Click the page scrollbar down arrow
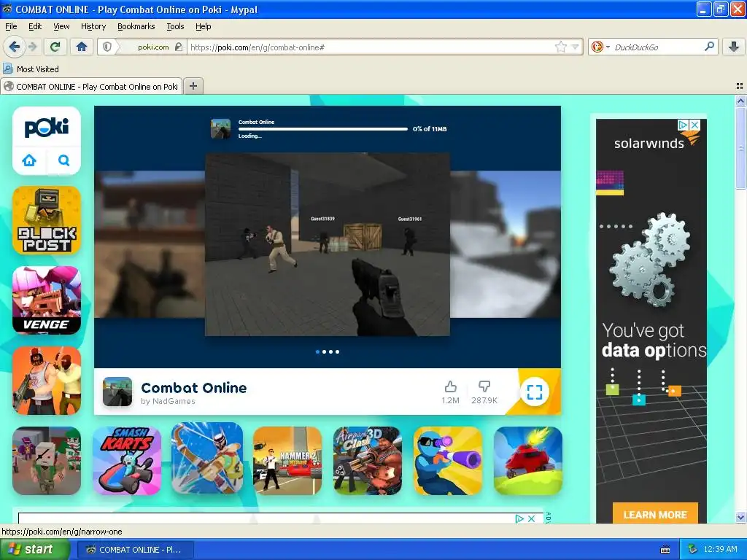Screen dimensions: 747x560 click(x=740, y=517)
